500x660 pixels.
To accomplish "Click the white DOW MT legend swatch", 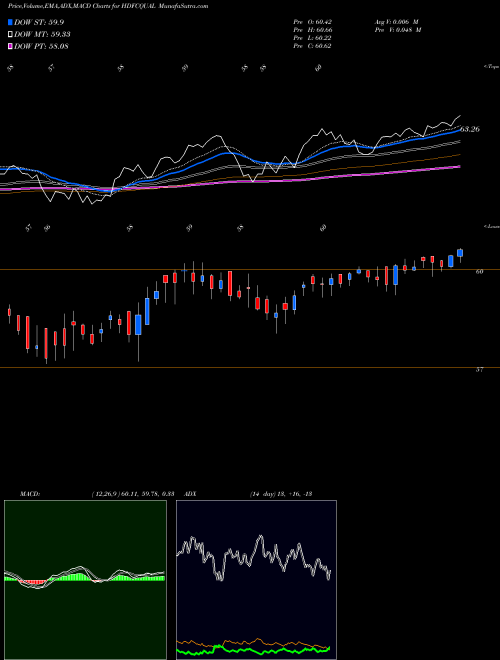I will click(10, 35).
